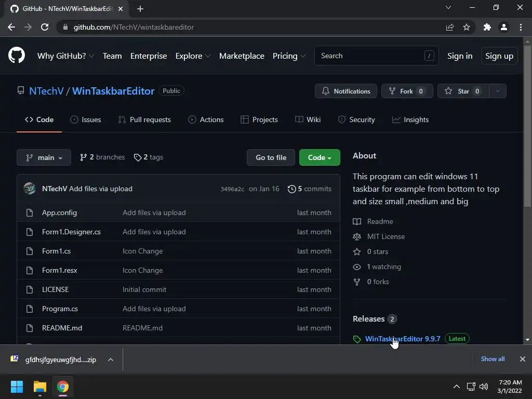The height and width of the screenshot is (399, 532).
Task: Share this page icon in address bar
Action: pyautogui.click(x=450, y=27)
